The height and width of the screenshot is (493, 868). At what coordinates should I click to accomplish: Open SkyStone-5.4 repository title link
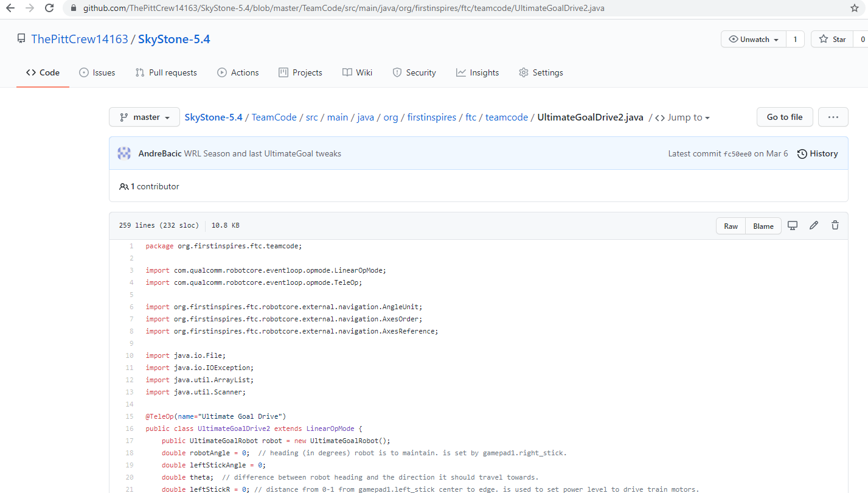(x=174, y=39)
